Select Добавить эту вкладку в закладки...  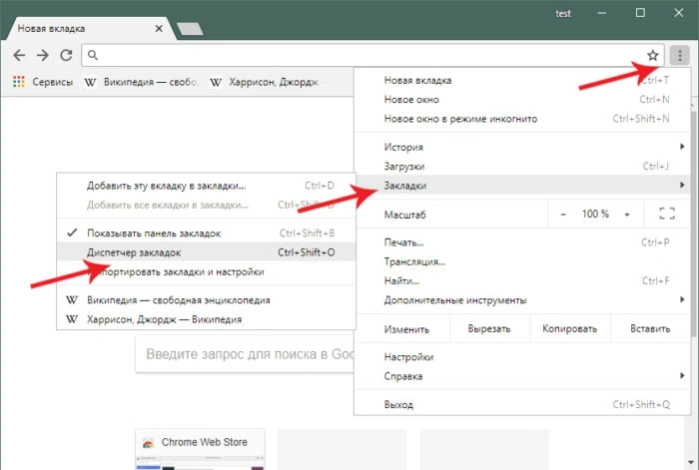(x=206, y=186)
